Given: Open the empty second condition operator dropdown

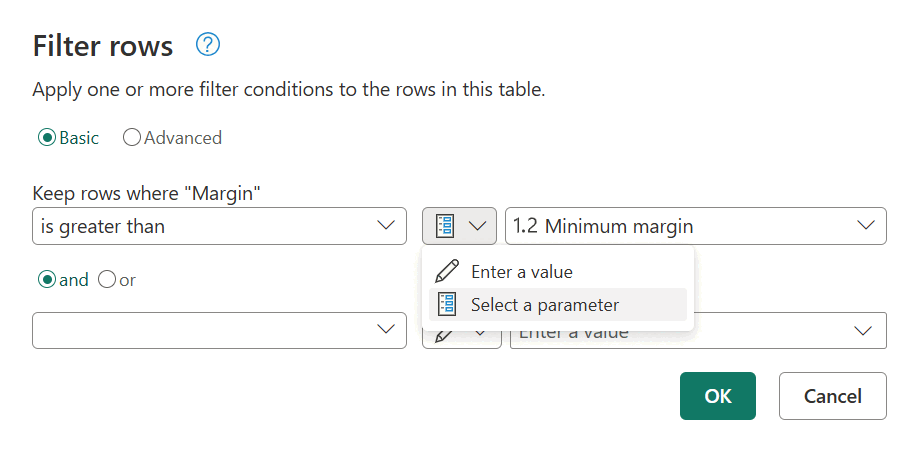Looking at the screenshot, I should coord(219,330).
